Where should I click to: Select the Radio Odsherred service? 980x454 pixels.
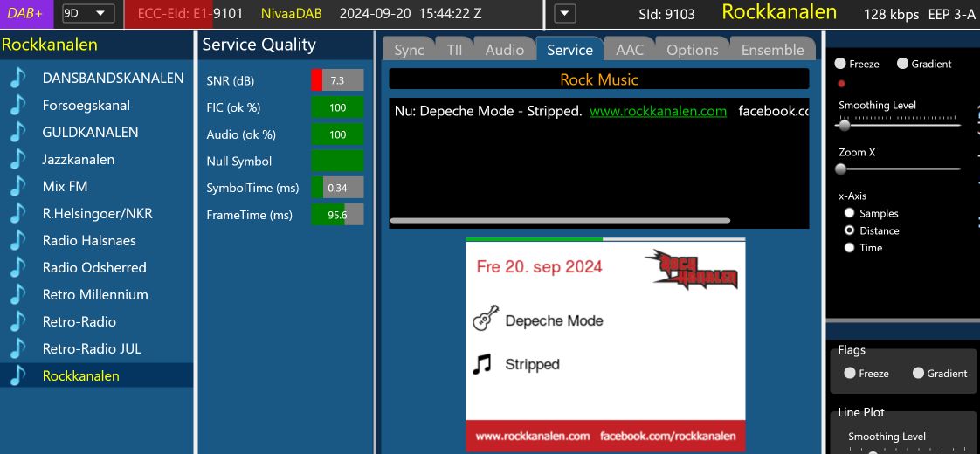[94, 267]
